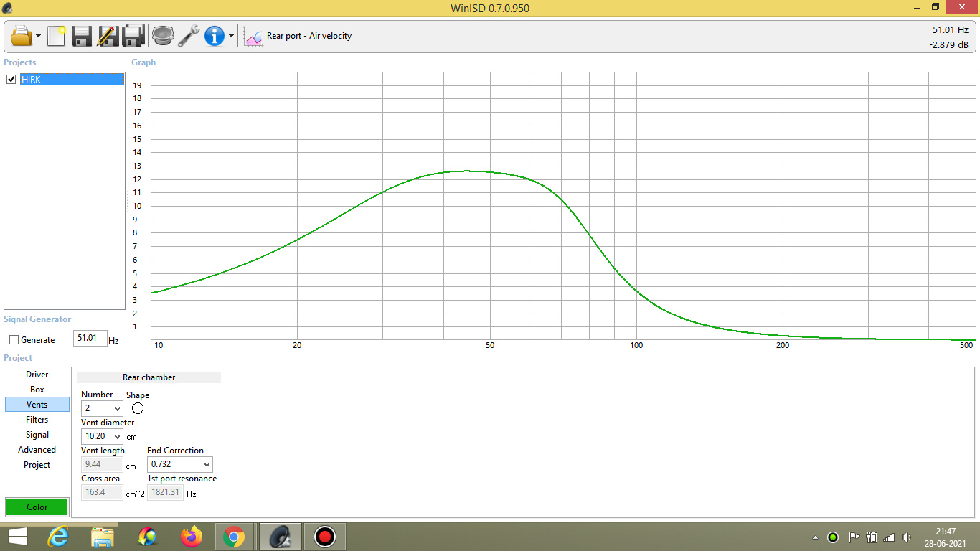Open the driver database speaker icon
Screen dimensions: 980x551
[163, 36]
